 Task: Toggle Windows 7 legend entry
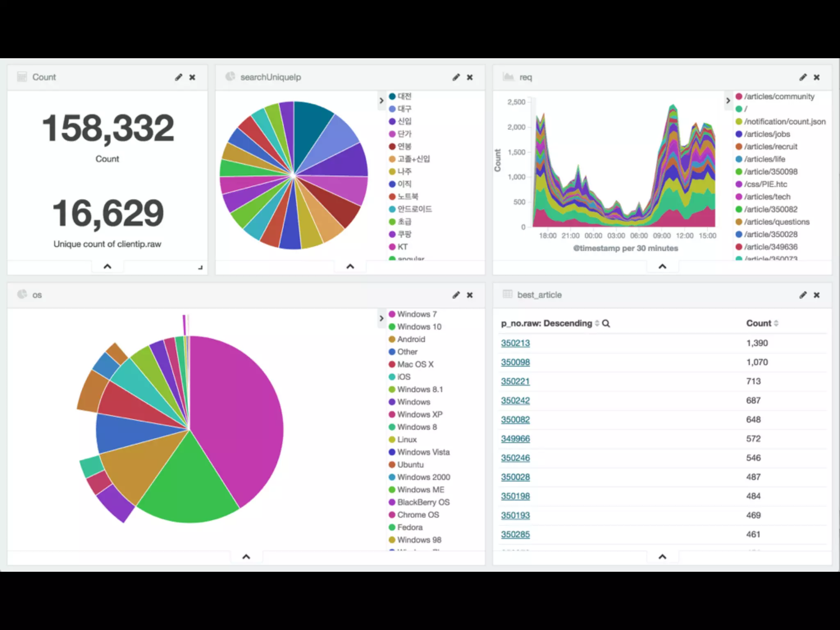click(x=416, y=314)
